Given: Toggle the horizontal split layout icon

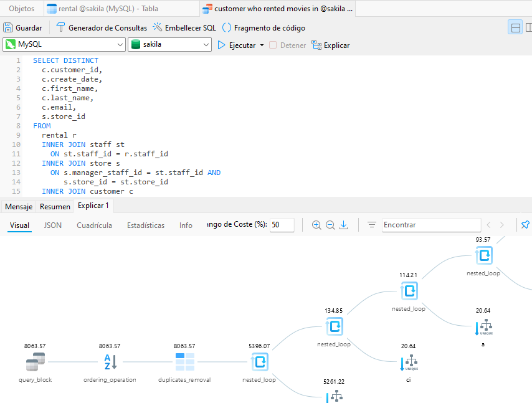Looking at the screenshot, I should click(515, 27).
